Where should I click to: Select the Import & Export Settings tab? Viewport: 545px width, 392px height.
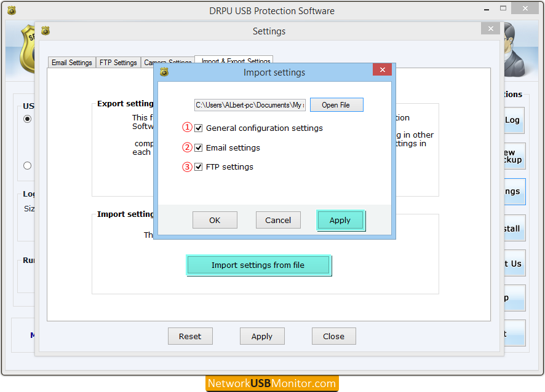(x=234, y=60)
